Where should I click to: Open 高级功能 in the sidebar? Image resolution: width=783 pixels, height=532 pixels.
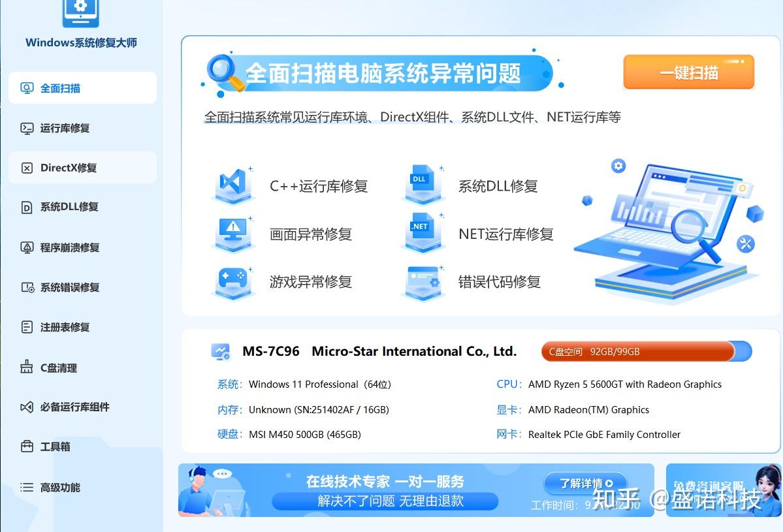click(x=82, y=488)
